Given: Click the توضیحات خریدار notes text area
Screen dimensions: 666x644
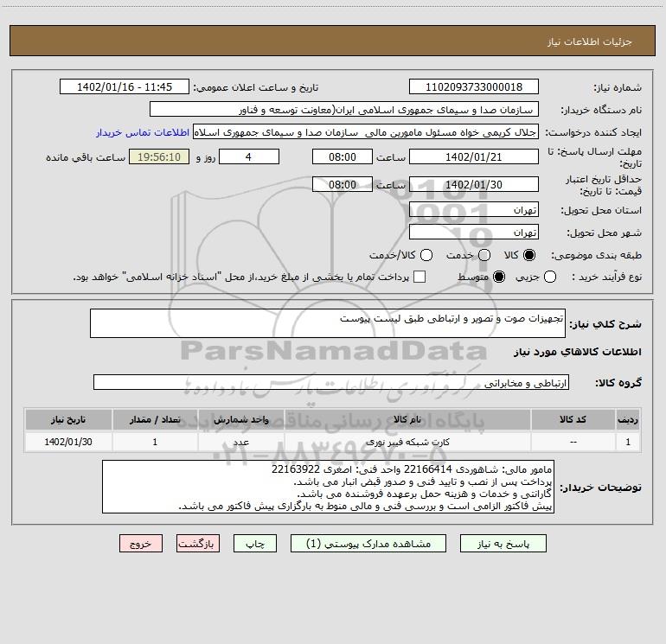Looking at the screenshot, I should click(328, 487).
